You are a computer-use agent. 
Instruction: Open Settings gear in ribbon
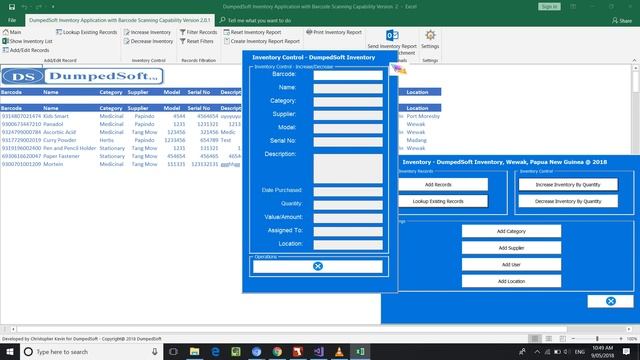pyautogui.click(x=430, y=36)
